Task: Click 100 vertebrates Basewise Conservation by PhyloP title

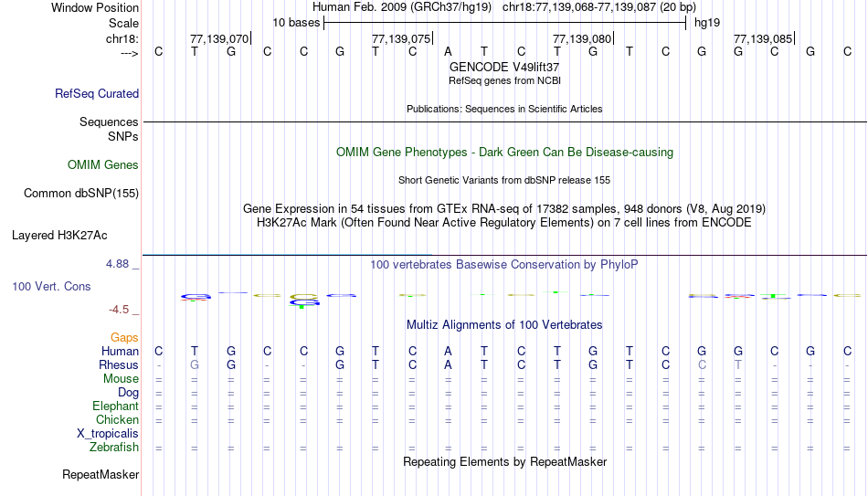Action: (504, 265)
